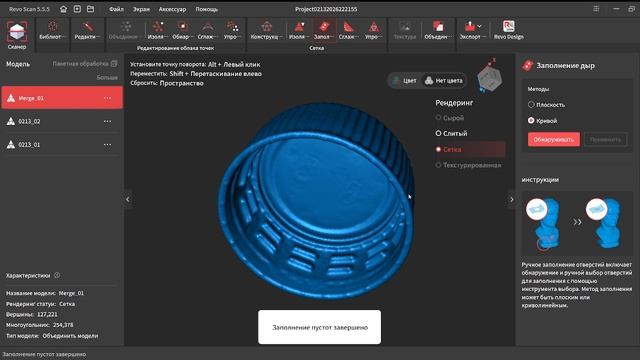Open options menu for 0213_02
The height and width of the screenshot is (360, 640).
pyautogui.click(x=107, y=121)
